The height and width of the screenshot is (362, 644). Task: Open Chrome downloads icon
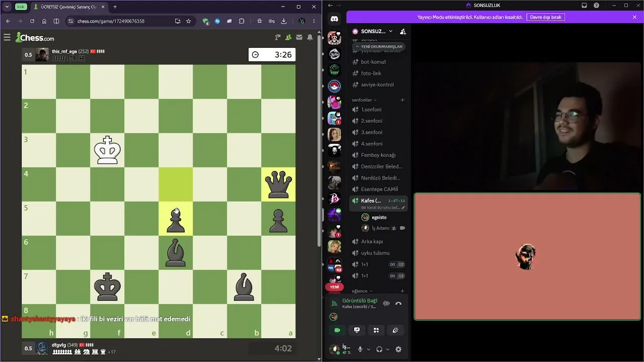tap(284, 21)
